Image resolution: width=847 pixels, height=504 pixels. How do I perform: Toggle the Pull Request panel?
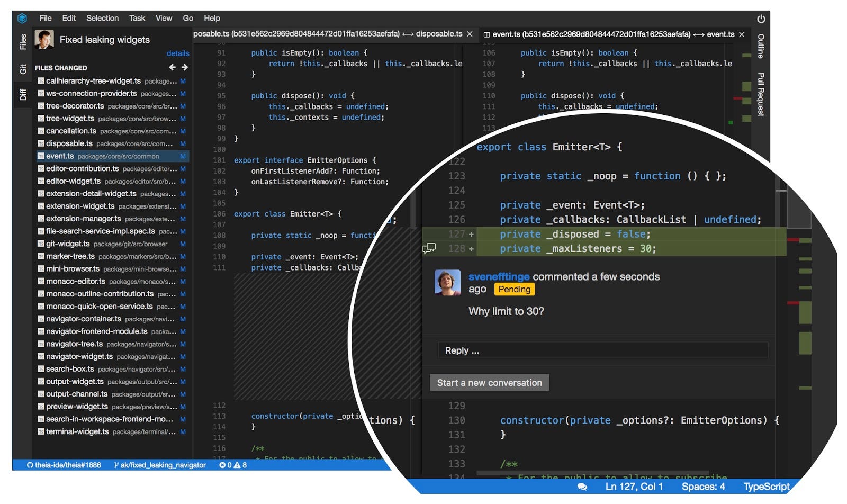point(761,94)
